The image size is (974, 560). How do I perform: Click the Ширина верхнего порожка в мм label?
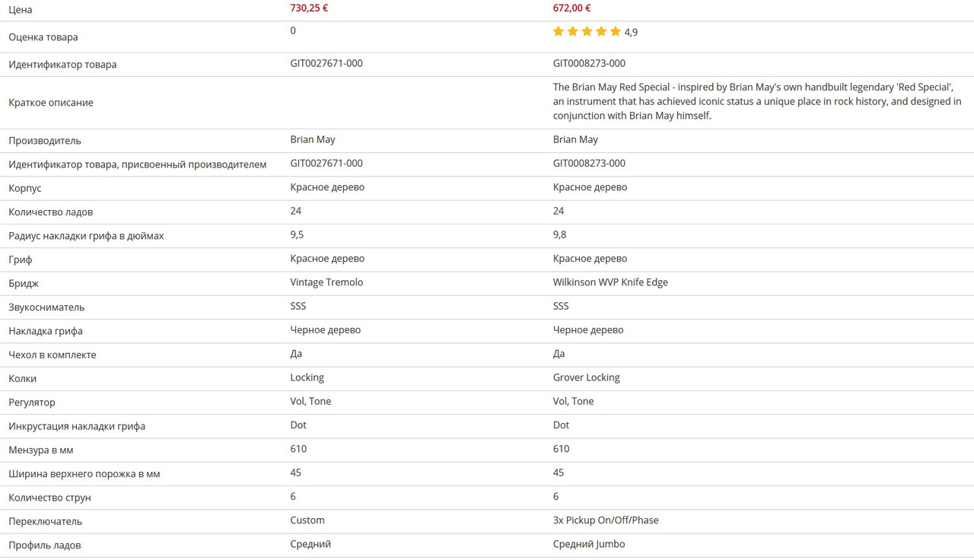[x=84, y=474]
